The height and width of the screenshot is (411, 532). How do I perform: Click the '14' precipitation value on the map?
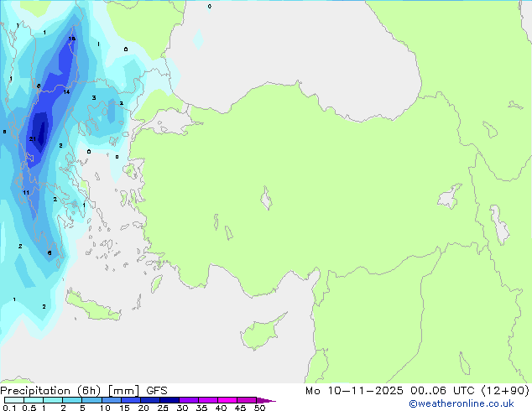click(x=66, y=92)
